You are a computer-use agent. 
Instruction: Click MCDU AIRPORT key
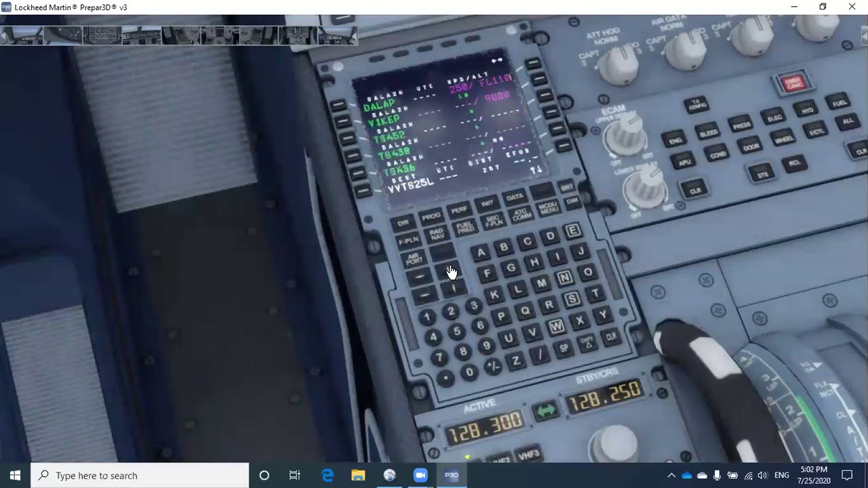[414, 258]
